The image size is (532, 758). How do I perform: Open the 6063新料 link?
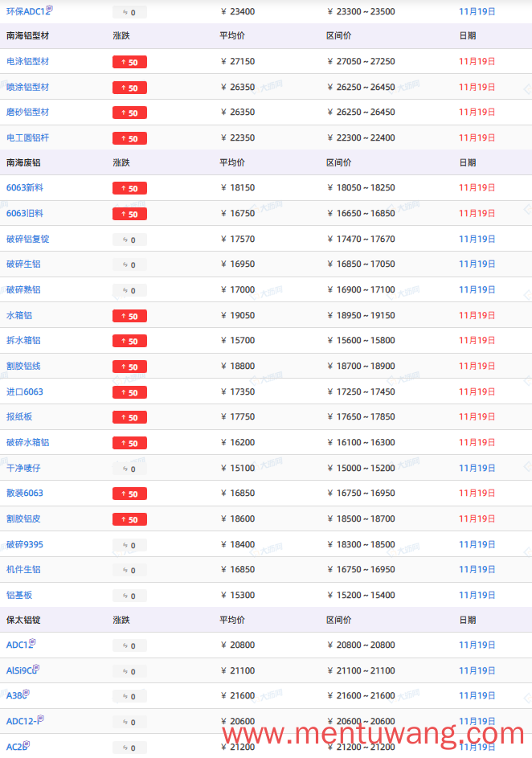[x=25, y=187]
